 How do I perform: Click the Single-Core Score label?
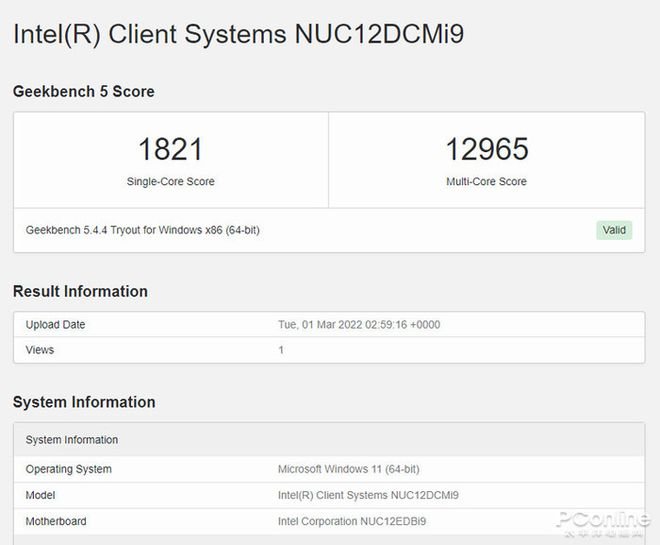(170, 182)
